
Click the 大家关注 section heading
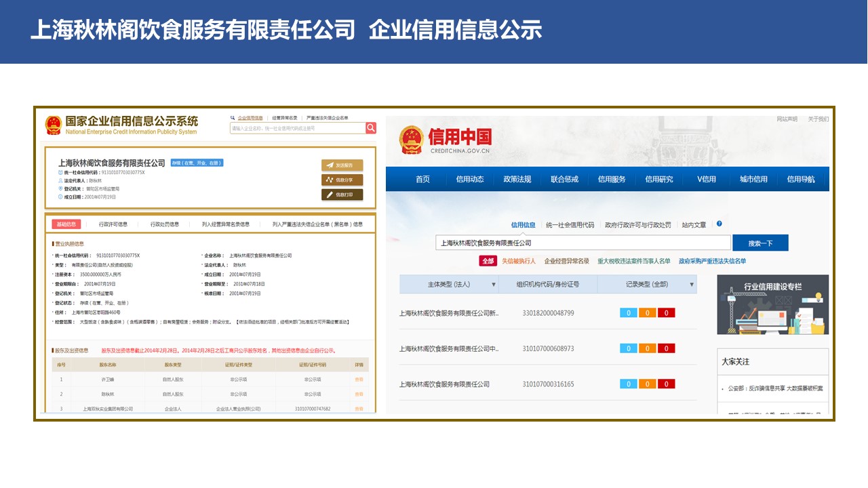[x=736, y=362]
